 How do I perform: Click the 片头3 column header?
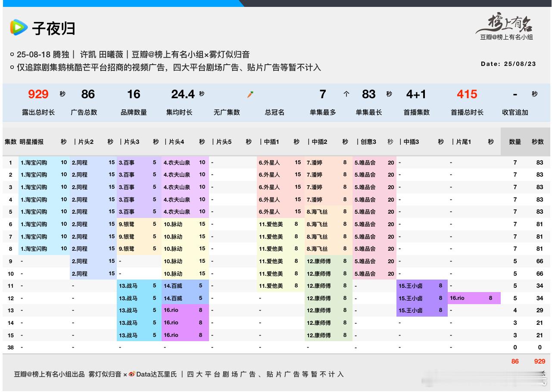coord(131,142)
